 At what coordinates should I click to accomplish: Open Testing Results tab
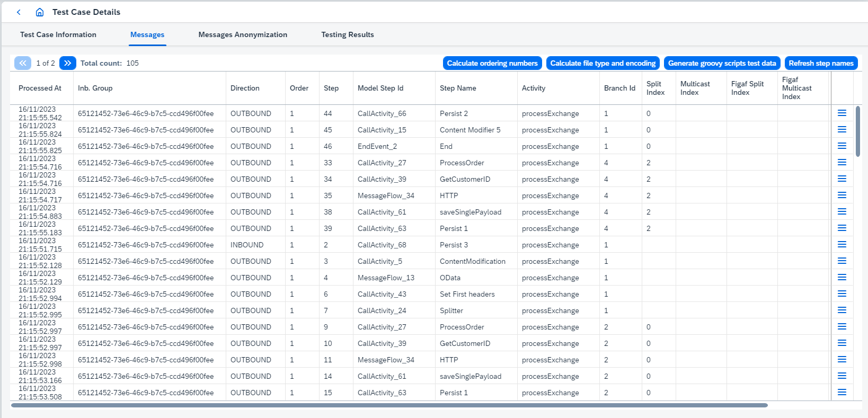(348, 34)
